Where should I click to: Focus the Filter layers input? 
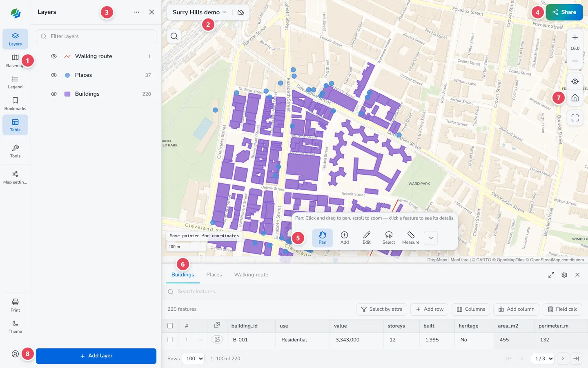coord(96,36)
